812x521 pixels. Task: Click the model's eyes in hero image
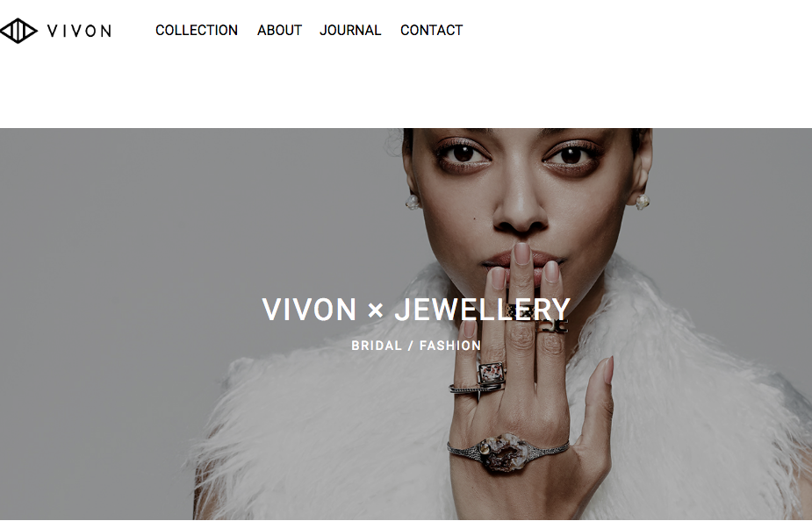518,155
